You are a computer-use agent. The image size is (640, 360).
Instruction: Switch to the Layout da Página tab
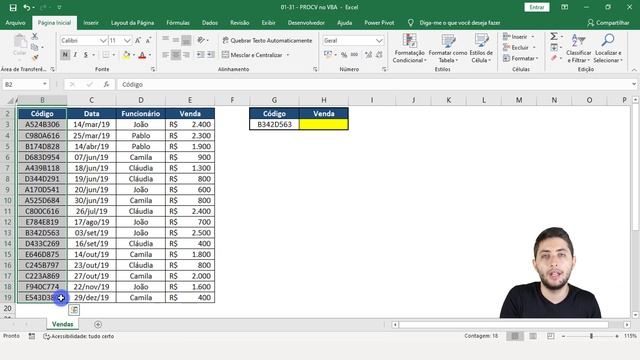click(133, 23)
